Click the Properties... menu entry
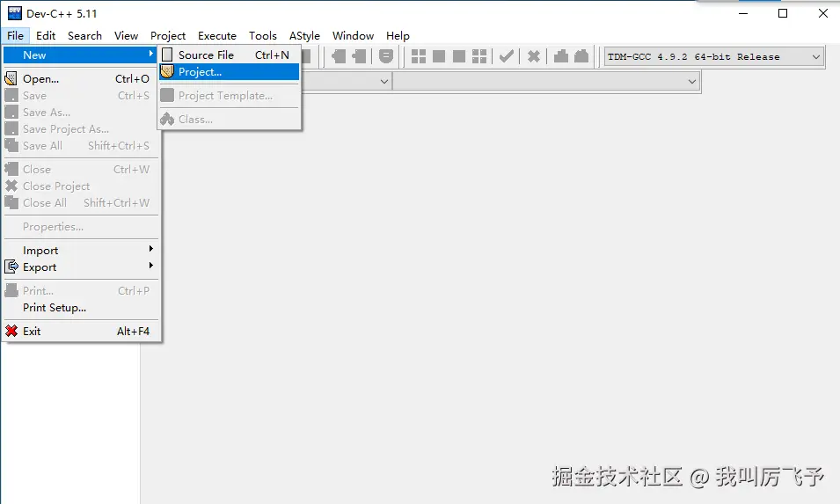 80,227
